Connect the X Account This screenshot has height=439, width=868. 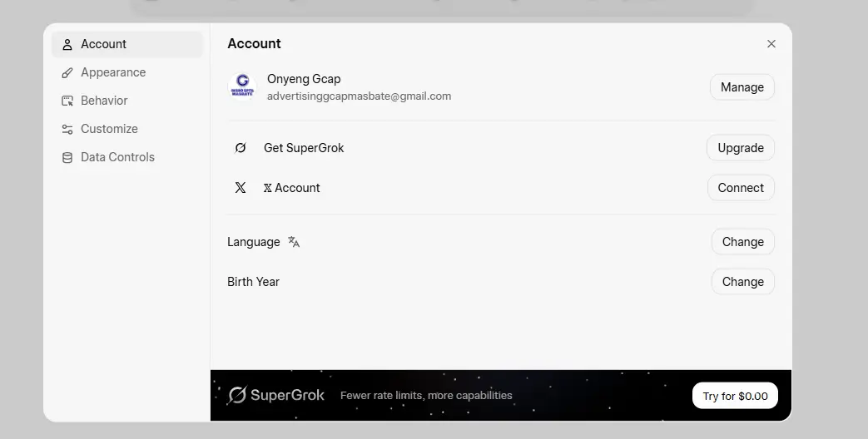point(741,187)
